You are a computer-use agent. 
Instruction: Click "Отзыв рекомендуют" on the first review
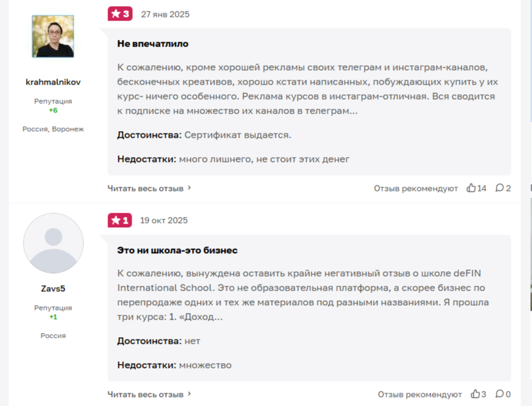[415, 188]
